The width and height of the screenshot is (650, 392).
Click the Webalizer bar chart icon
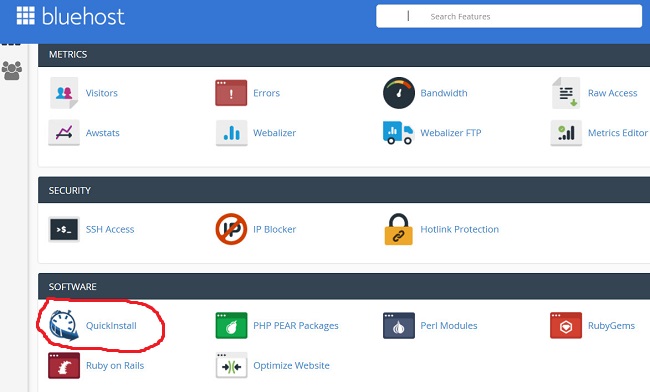tap(231, 133)
